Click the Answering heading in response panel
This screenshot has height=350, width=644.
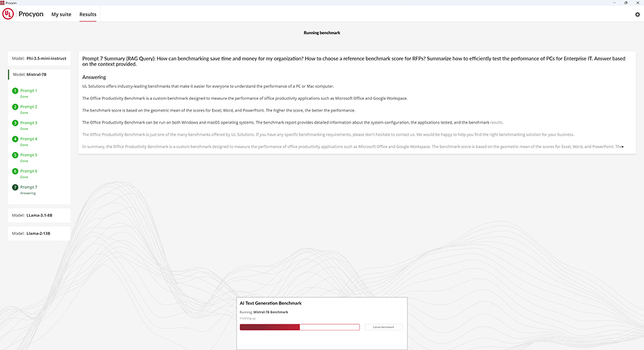click(x=94, y=77)
